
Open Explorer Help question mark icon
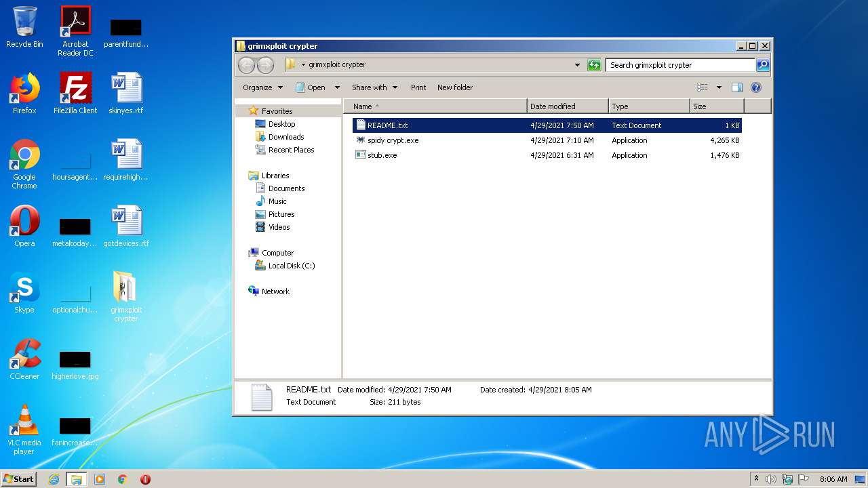756,87
